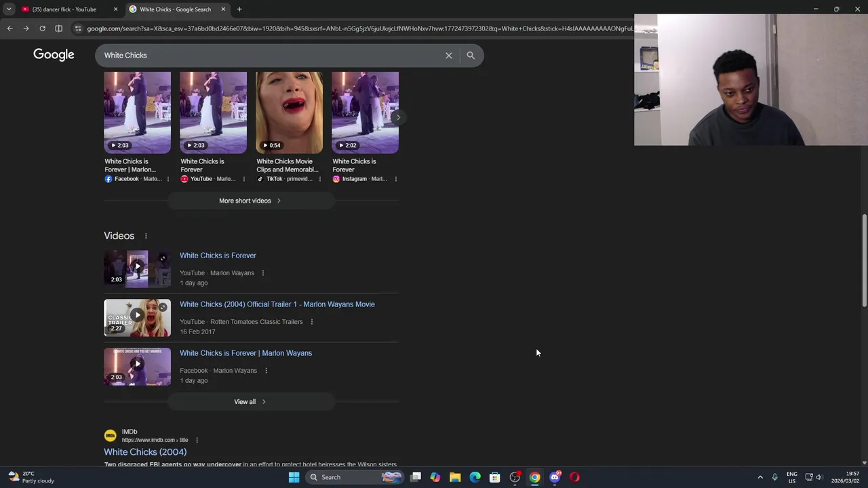This screenshot has height=488, width=868.
Task: Open a new browser tab with plus
Action: coord(239,9)
